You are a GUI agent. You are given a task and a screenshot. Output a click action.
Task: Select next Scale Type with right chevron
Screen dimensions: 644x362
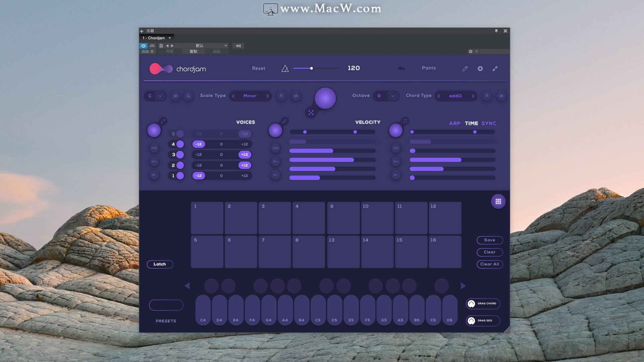point(267,96)
